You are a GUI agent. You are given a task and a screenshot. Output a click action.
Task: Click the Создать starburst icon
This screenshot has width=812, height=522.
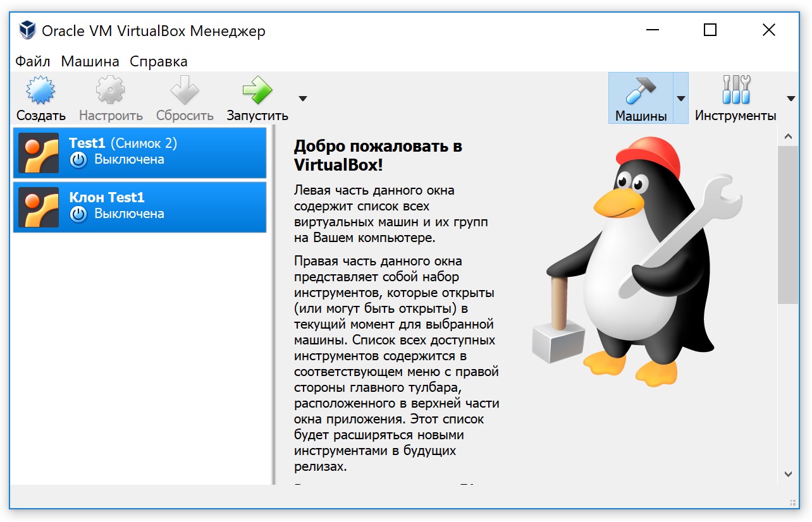[40, 91]
